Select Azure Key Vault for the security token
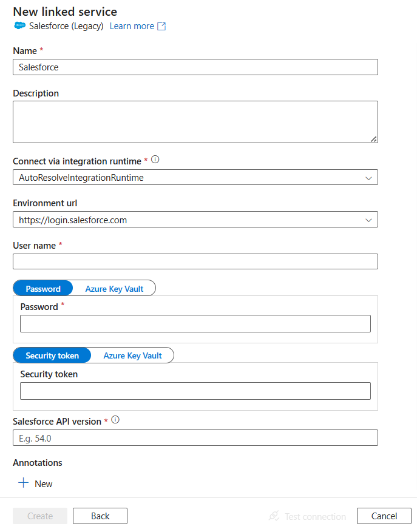 132,355
